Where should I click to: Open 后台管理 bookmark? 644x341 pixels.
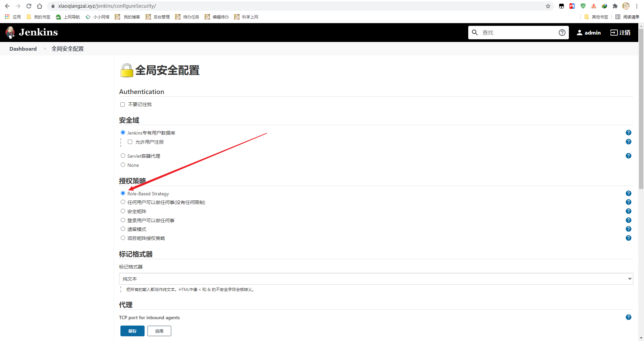[158, 17]
